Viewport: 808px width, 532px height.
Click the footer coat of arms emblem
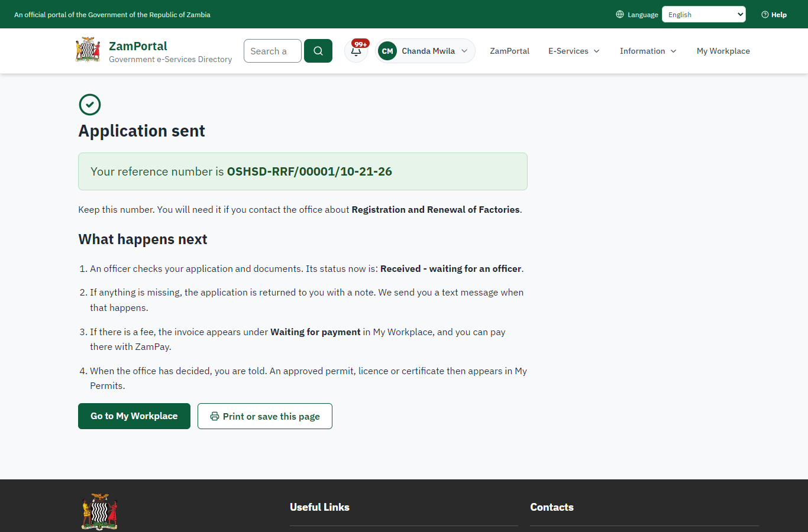99,511
